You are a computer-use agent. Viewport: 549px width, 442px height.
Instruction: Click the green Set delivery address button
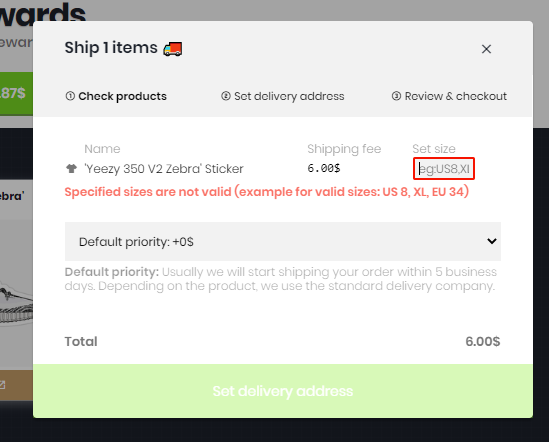click(x=283, y=391)
